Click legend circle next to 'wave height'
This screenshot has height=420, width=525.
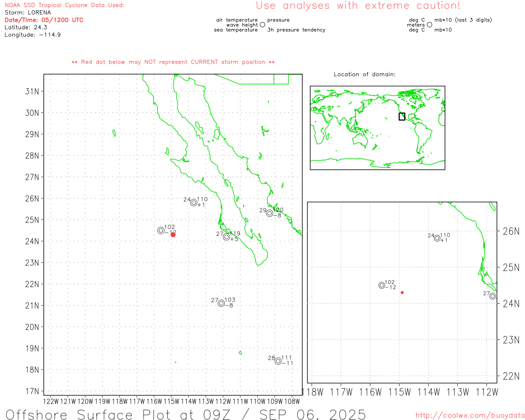point(262,25)
